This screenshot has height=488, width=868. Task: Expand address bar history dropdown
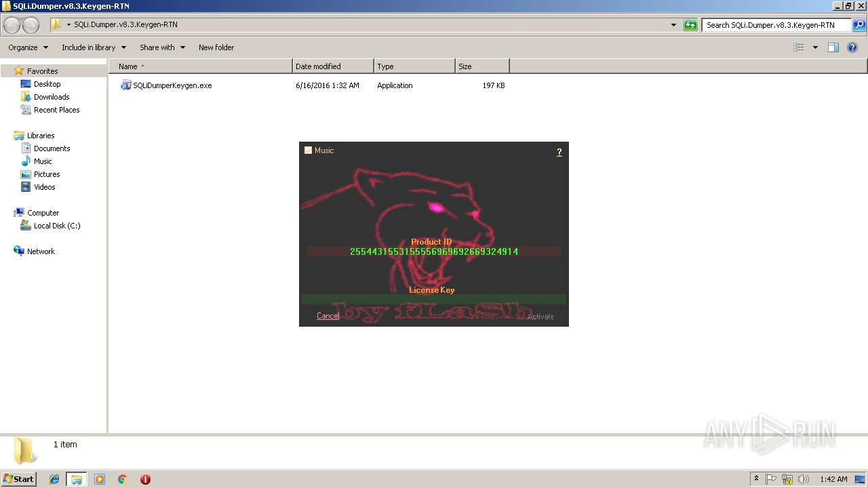coord(673,25)
